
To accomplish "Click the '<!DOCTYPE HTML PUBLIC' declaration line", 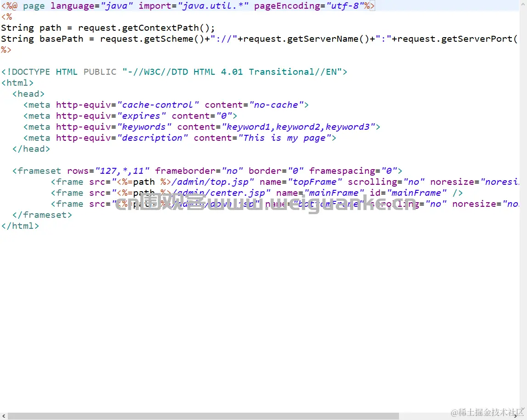I will 174,72.
